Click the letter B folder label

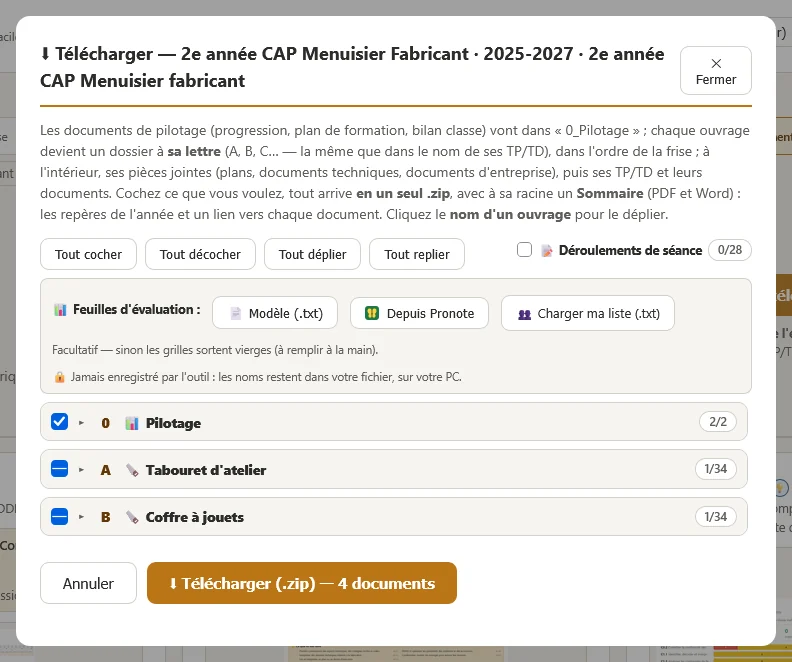(x=106, y=518)
